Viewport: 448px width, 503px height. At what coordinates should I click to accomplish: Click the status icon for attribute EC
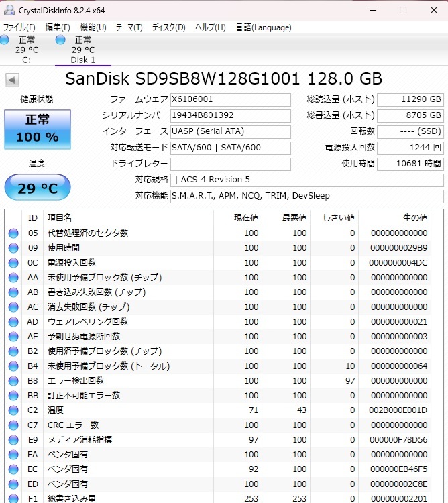[x=13, y=469]
